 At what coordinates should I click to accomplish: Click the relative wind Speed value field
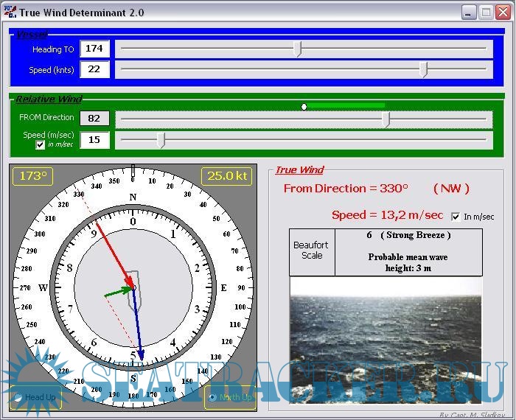pyautogui.click(x=94, y=140)
